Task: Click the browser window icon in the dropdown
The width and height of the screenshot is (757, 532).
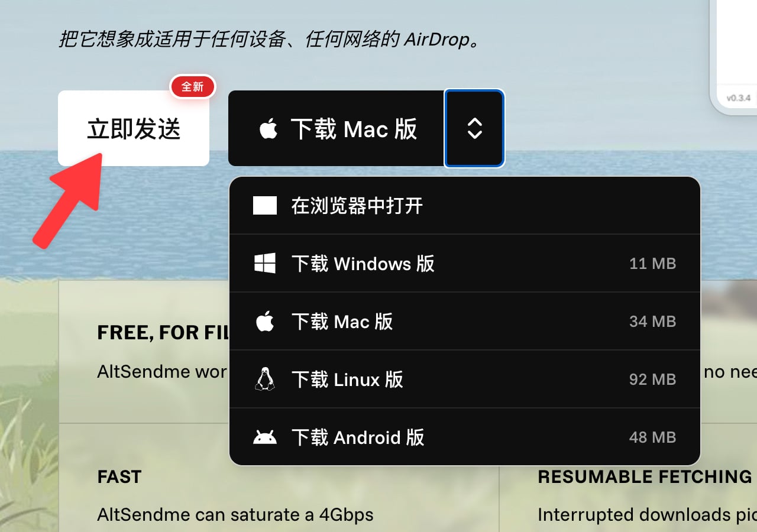Action: (265, 206)
